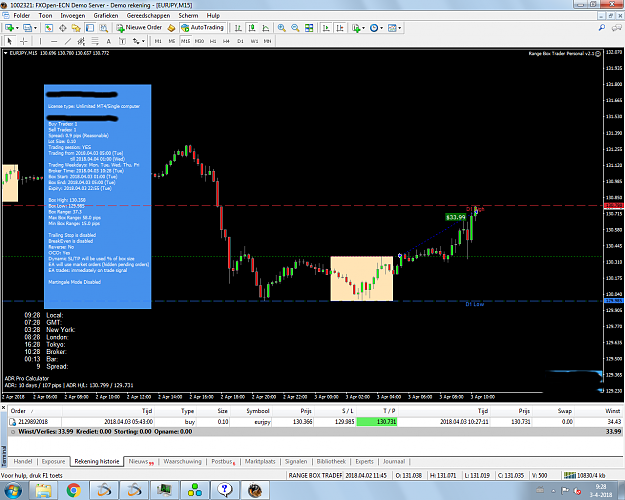Expand the new chart dropdown arrow

(x=17, y=28)
